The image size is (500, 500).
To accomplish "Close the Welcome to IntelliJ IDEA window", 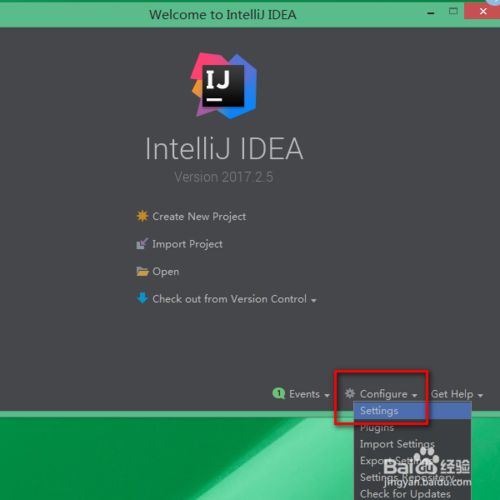I will click(x=483, y=12).
